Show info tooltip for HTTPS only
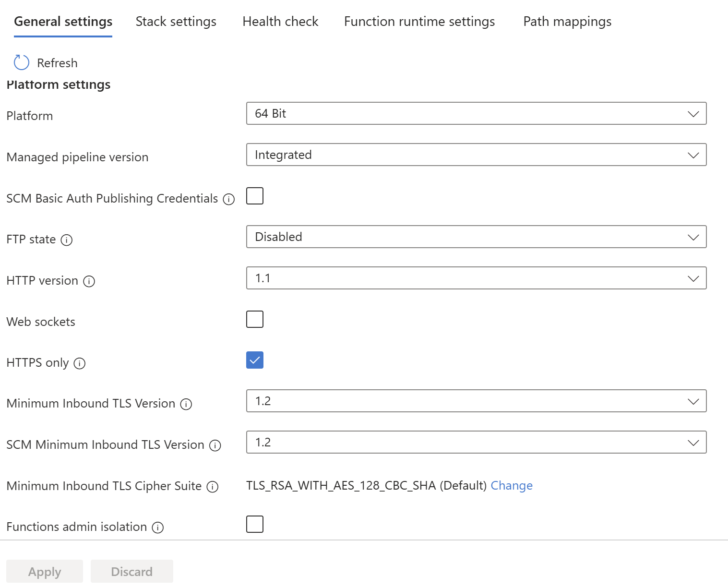Image resolution: width=728 pixels, height=588 pixels. click(80, 363)
